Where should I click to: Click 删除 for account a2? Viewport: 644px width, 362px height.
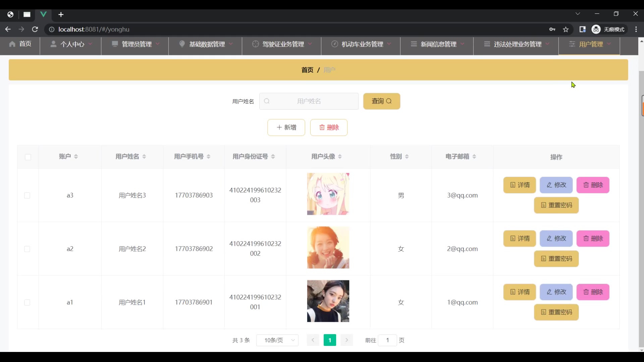(x=593, y=239)
